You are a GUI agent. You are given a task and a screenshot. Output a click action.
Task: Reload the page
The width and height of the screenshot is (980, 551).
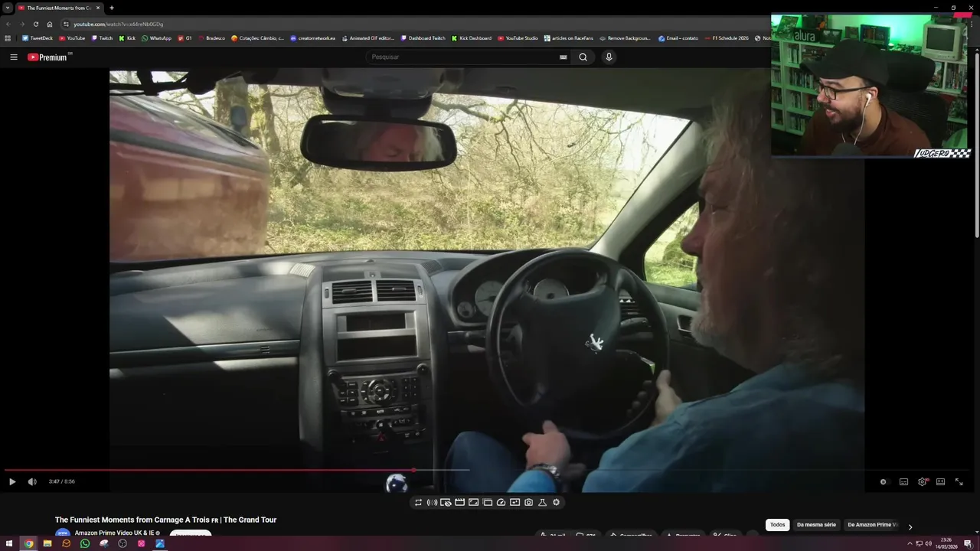[x=35, y=24]
